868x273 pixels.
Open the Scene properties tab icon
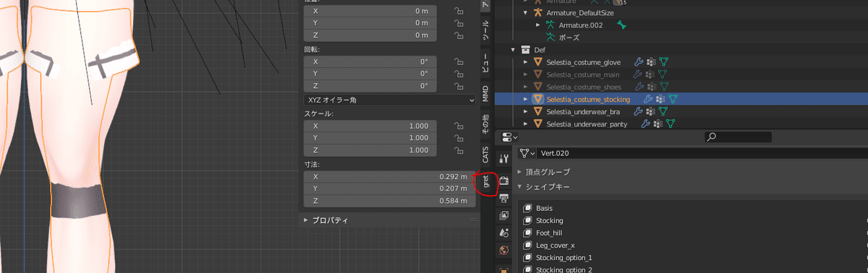pos(504,233)
